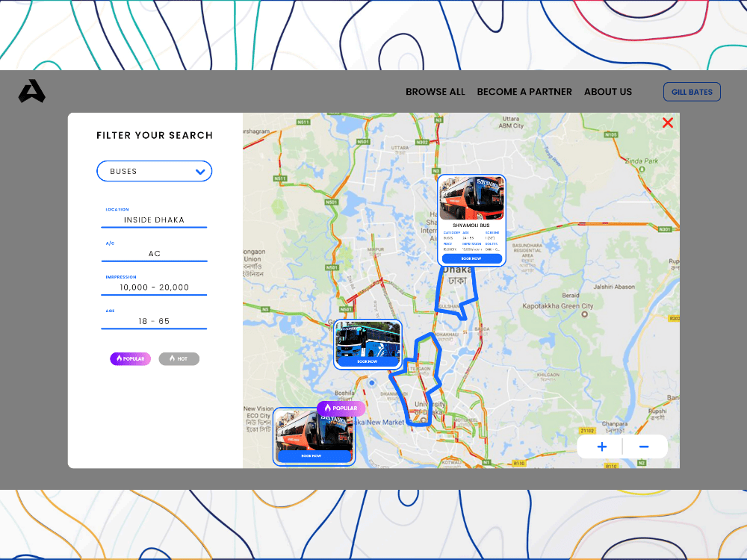This screenshot has height=560, width=747.
Task: Open the orange bus thumbnail with Popular badge
Action: pyautogui.click(x=314, y=431)
